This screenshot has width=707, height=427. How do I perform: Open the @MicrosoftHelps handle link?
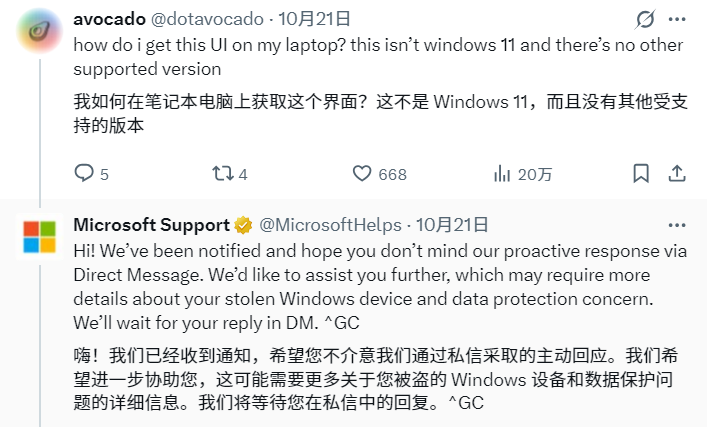331,224
